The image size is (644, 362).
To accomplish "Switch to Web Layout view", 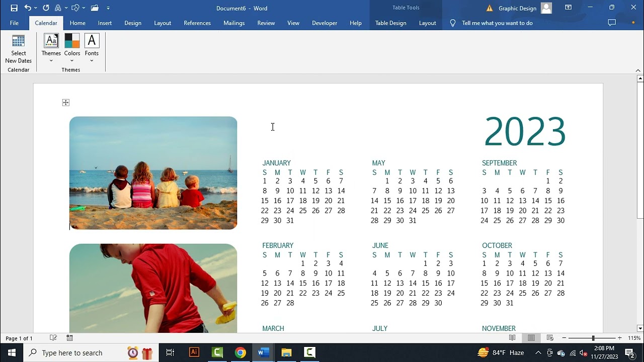I will [x=550, y=338].
